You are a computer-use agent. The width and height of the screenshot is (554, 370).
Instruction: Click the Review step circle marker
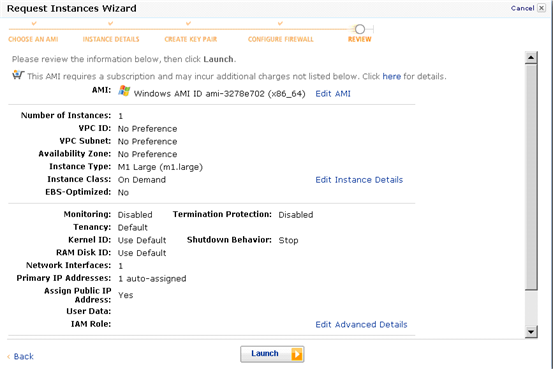pyautogui.click(x=360, y=29)
